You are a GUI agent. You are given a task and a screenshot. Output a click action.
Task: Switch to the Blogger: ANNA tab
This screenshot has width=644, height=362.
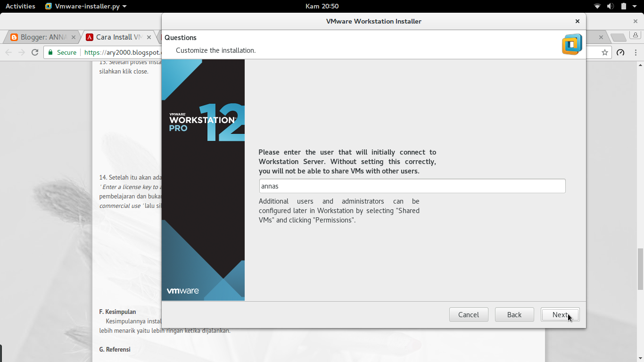(x=42, y=37)
